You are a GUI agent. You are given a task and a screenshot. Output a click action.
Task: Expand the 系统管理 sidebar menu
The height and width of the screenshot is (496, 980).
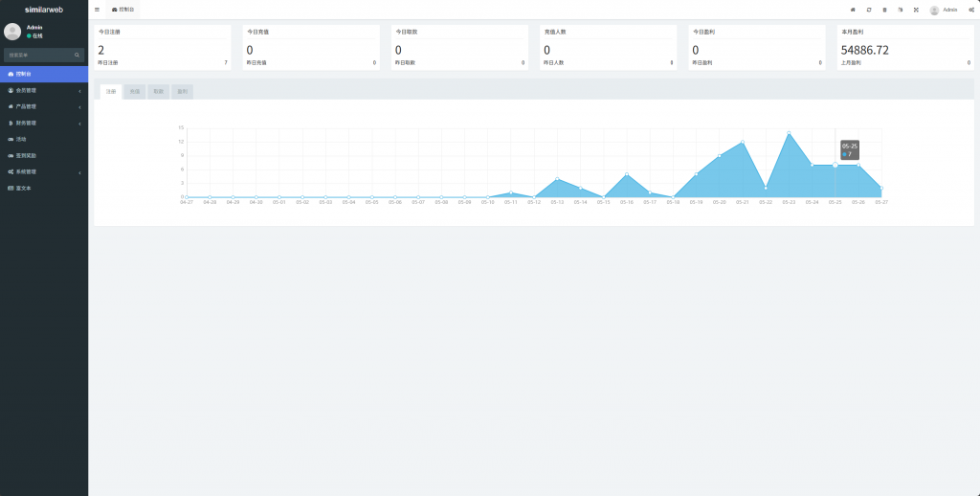[44, 171]
